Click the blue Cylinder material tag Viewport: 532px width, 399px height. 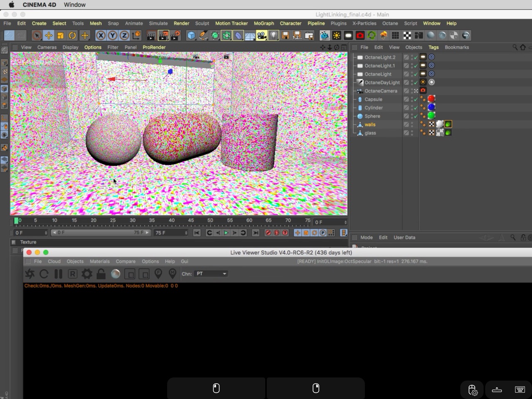coord(431,107)
